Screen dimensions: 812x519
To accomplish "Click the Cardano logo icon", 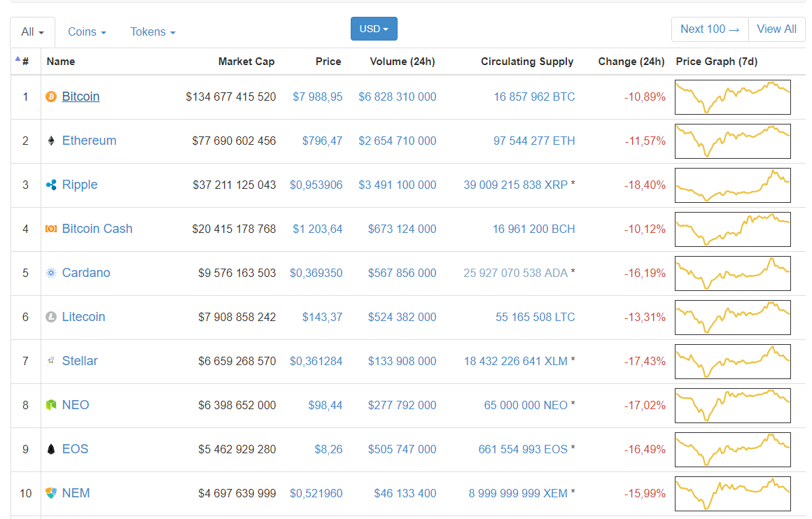I will coord(50,273).
